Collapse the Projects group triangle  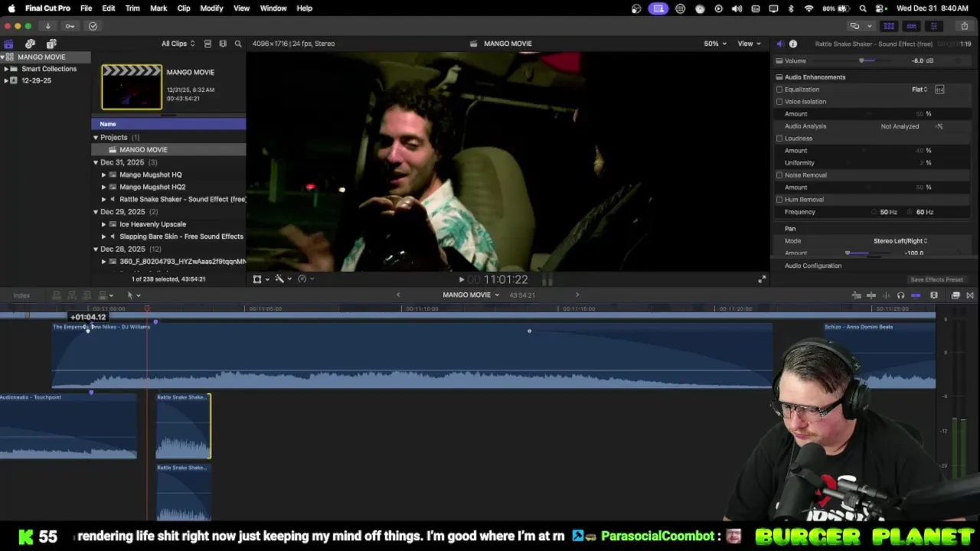click(96, 138)
